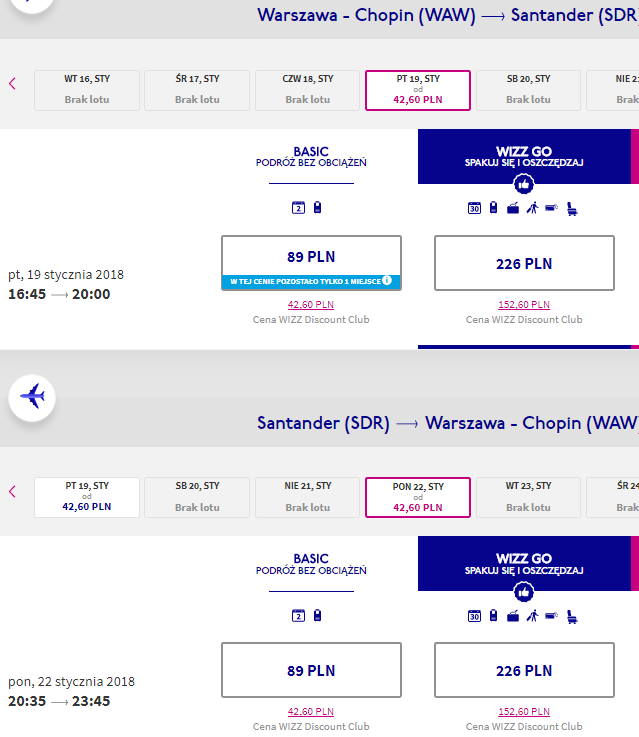Click the info icon on the one-seat-left banner
Image resolution: width=639 pixels, height=737 pixels.
(387, 280)
